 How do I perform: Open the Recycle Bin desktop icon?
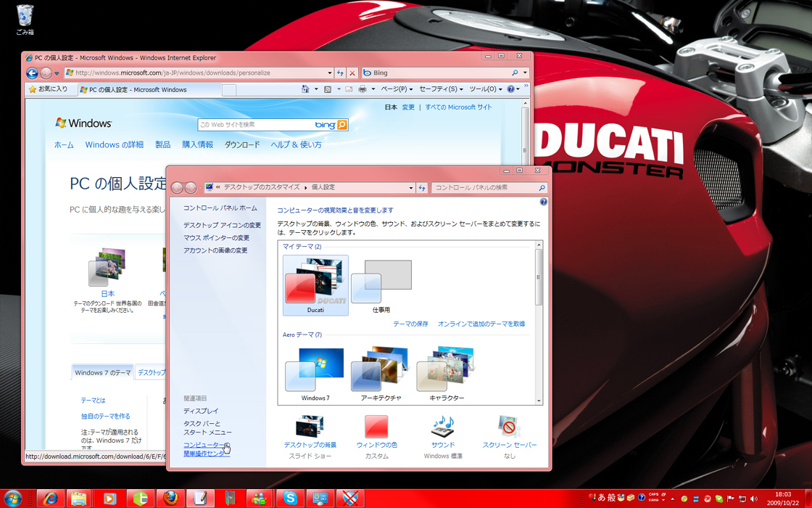coord(25,20)
